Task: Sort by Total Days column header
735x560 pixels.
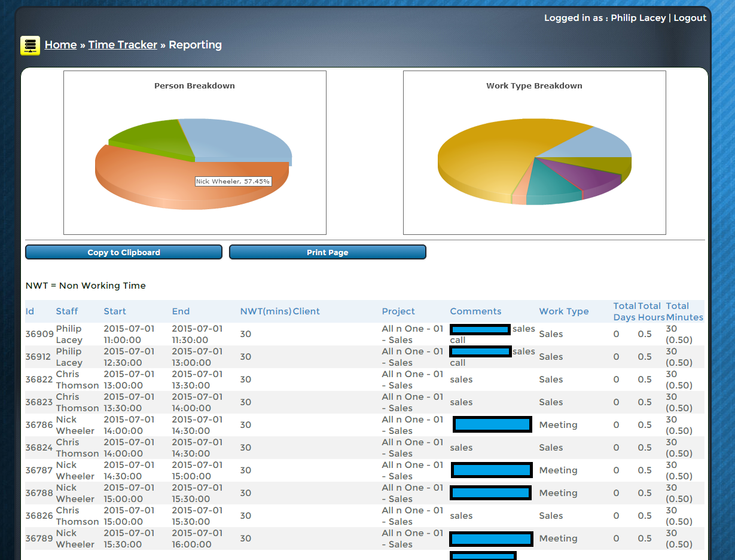Action: 624,311
